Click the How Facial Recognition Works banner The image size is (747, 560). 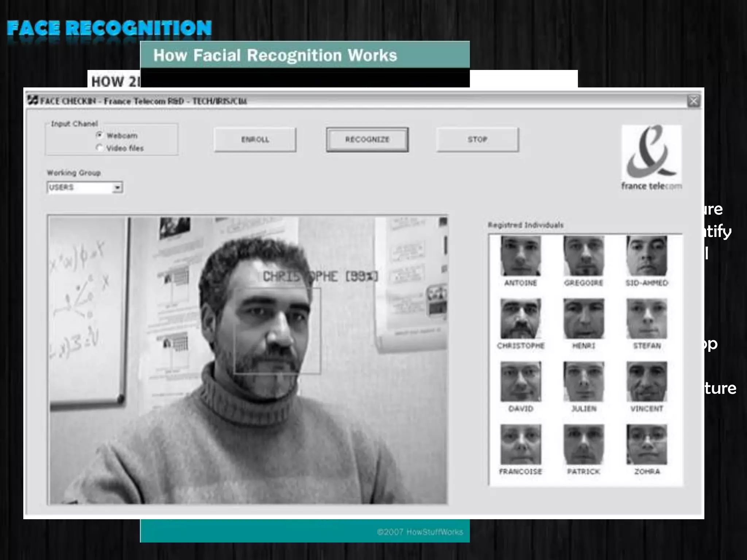[x=305, y=55]
